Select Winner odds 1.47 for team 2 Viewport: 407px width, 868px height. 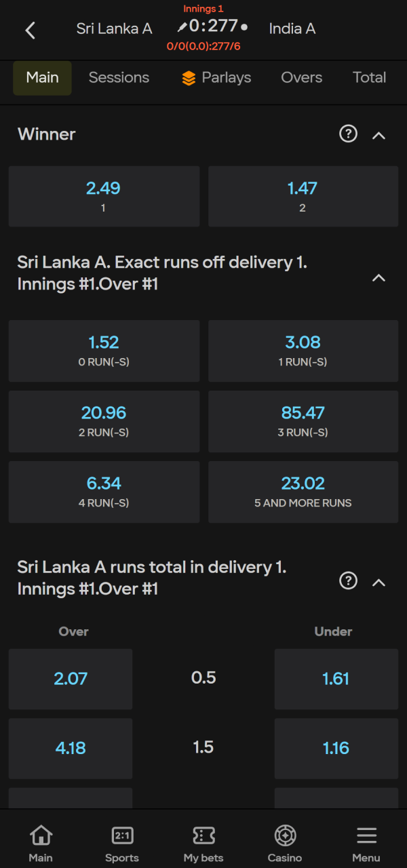coord(303,196)
